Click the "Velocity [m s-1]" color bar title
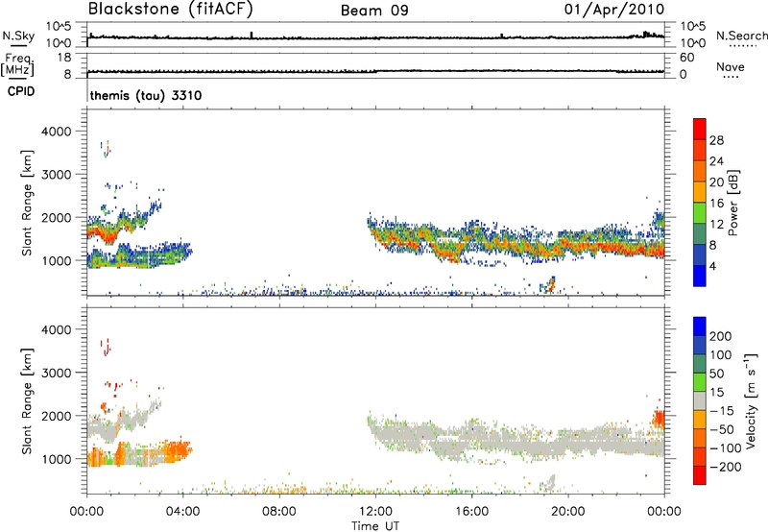Viewport: 768px width, 532px height. (x=751, y=400)
